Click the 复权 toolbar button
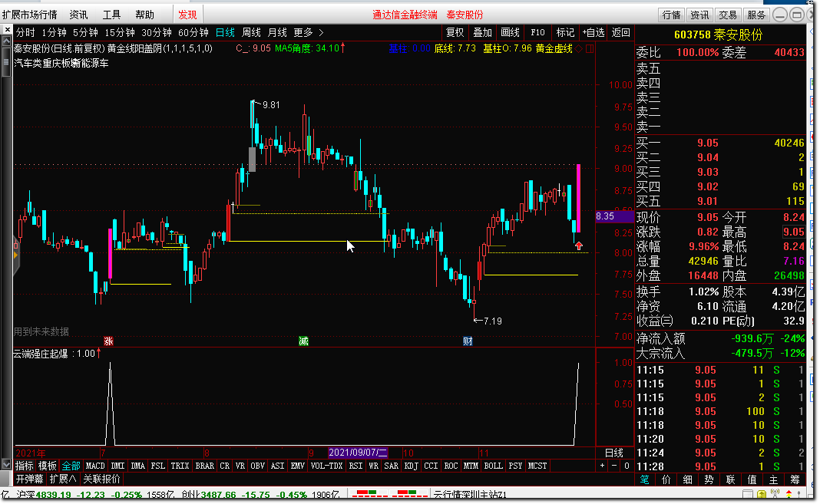 tap(455, 32)
